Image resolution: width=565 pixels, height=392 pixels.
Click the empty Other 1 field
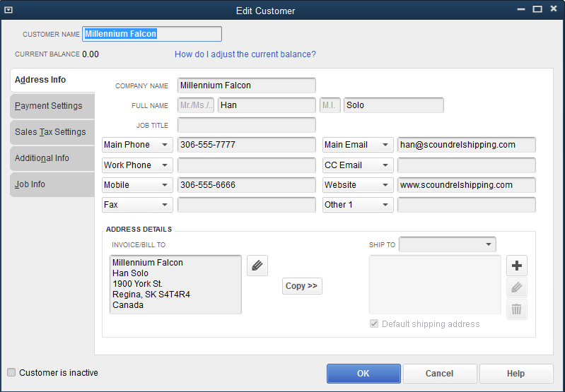click(466, 205)
